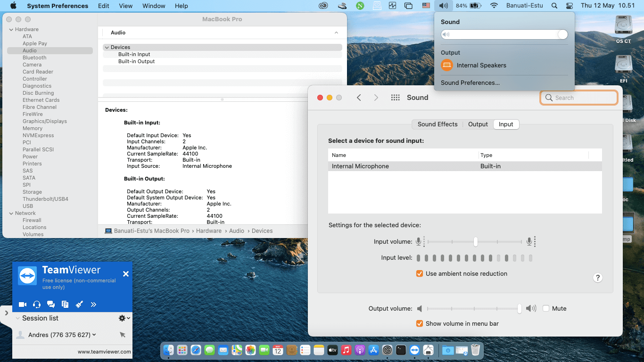Screen dimensions: 644x362
Task: Open help with the question mark button
Action: pyautogui.click(x=597, y=278)
